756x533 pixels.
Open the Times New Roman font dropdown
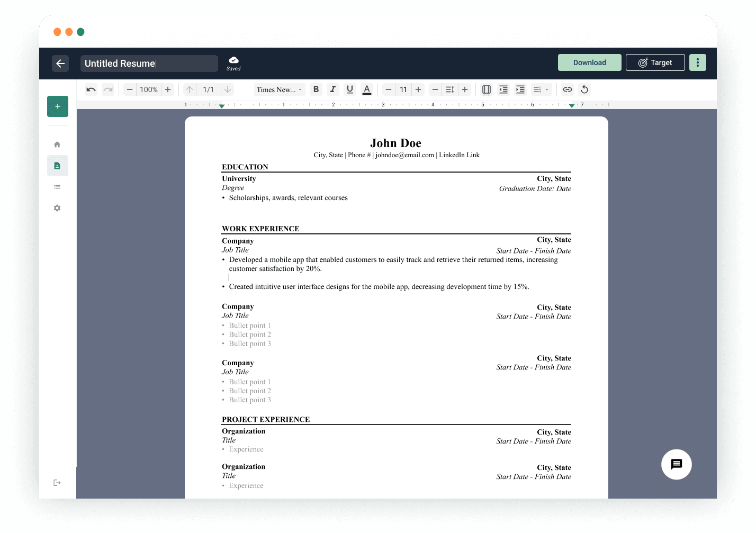click(x=279, y=89)
